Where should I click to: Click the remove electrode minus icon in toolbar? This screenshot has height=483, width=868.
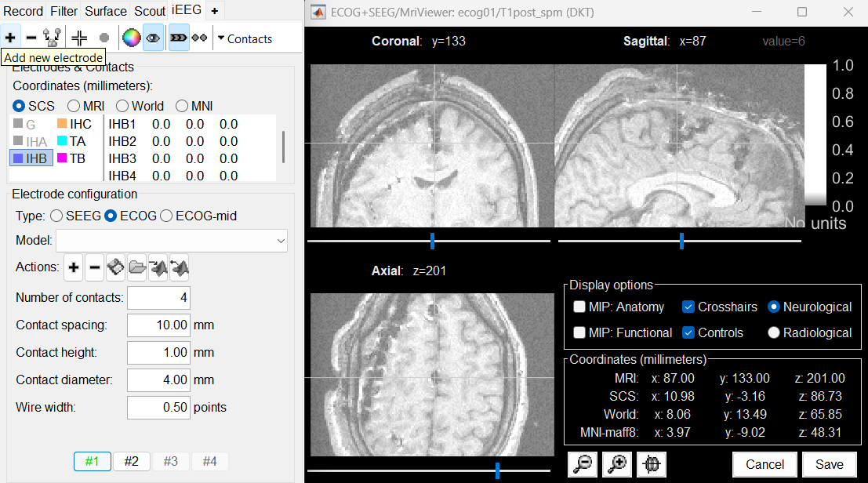pos(31,38)
